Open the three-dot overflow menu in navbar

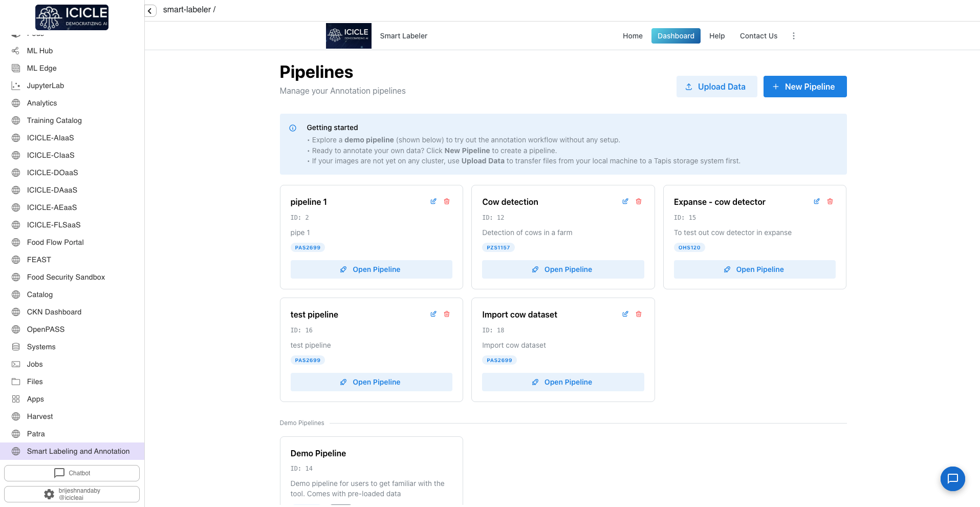[x=794, y=36]
